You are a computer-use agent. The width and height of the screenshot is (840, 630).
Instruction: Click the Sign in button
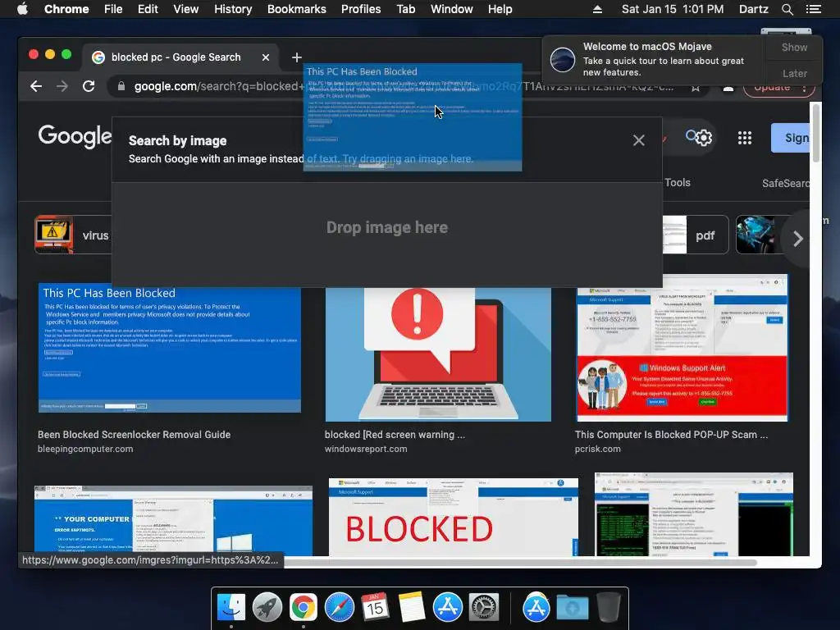(792, 138)
